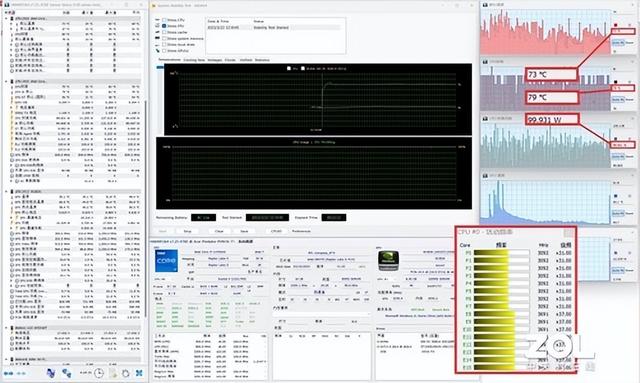Click the icon beside Stress FPU option

pos(158,26)
